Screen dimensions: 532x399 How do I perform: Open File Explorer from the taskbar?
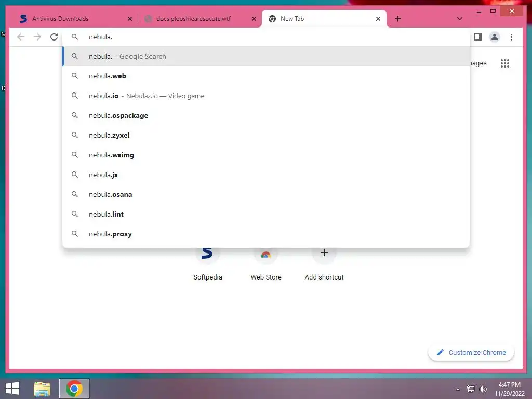(x=42, y=389)
